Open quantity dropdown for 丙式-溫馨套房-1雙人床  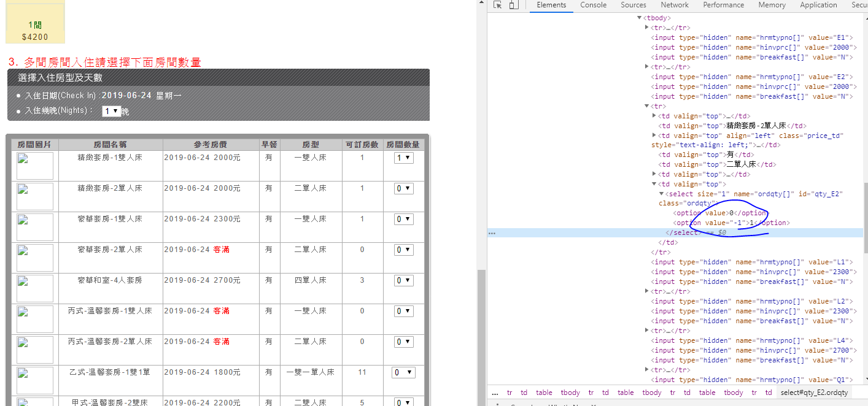click(x=403, y=311)
